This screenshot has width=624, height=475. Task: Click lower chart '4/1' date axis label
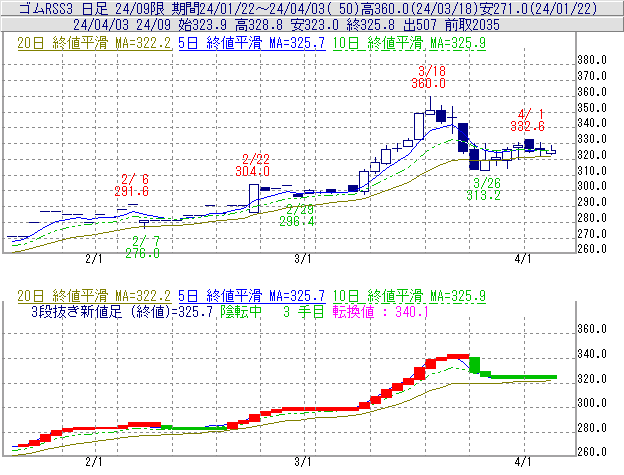pyautogui.click(x=523, y=462)
